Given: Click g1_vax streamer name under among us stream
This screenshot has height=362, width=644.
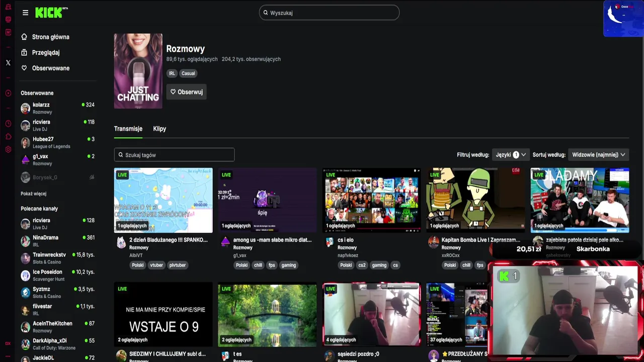Looking at the screenshot, I should [239, 255].
